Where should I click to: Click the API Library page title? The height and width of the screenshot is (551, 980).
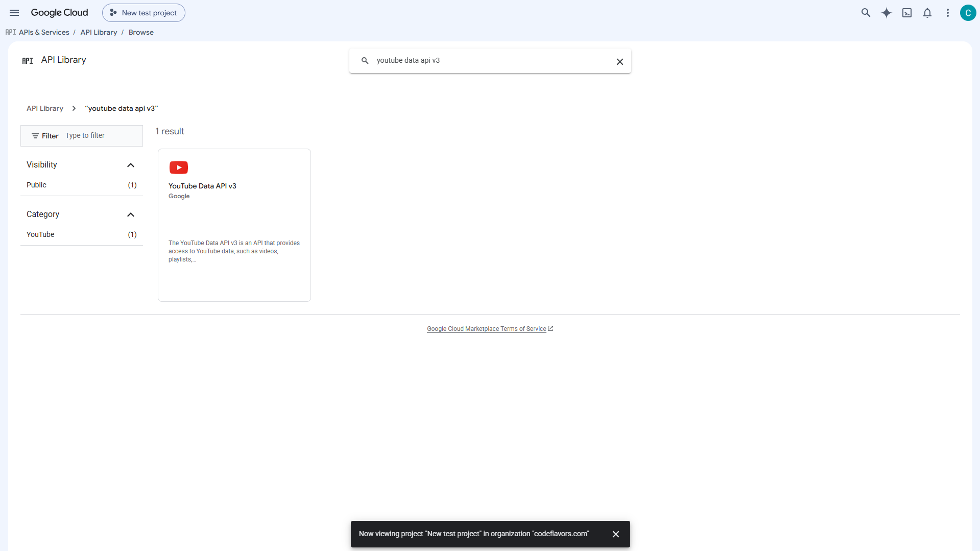(63, 60)
